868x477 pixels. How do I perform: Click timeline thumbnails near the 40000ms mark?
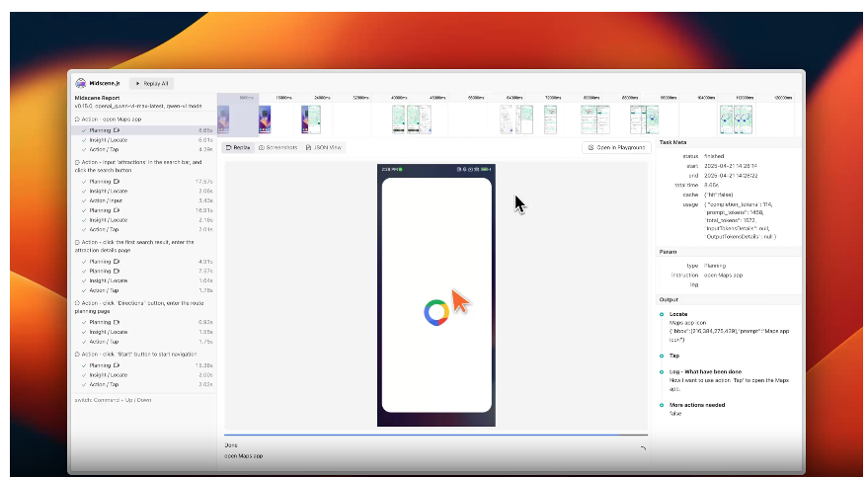coord(412,119)
